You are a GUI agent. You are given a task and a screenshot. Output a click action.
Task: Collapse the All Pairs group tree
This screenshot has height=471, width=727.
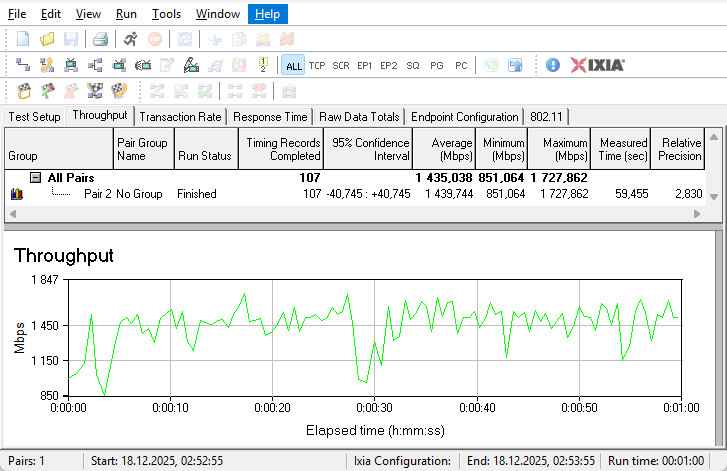point(35,177)
